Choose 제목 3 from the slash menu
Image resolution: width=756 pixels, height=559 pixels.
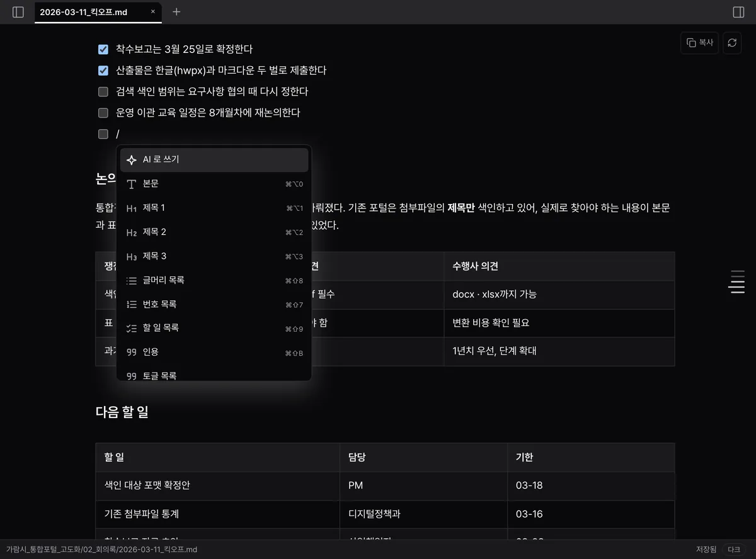click(x=214, y=256)
